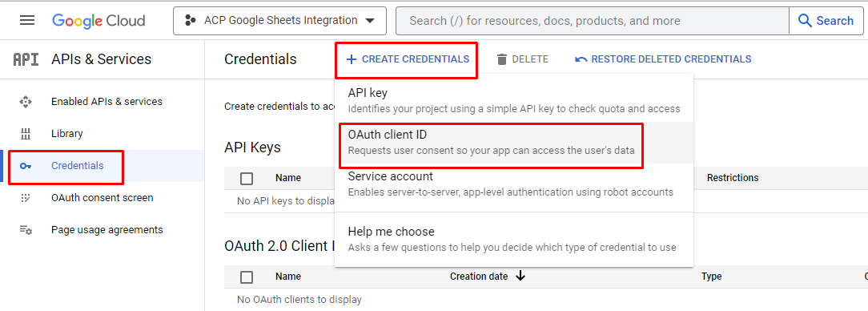
Task: Click the Name header in API Keys table
Action: (287, 178)
